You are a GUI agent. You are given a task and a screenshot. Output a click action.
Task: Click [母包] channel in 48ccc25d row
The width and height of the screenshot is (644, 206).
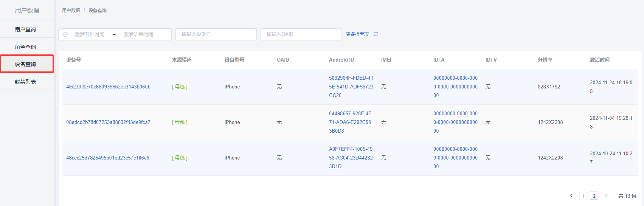pyautogui.click(x=180, y=158)
